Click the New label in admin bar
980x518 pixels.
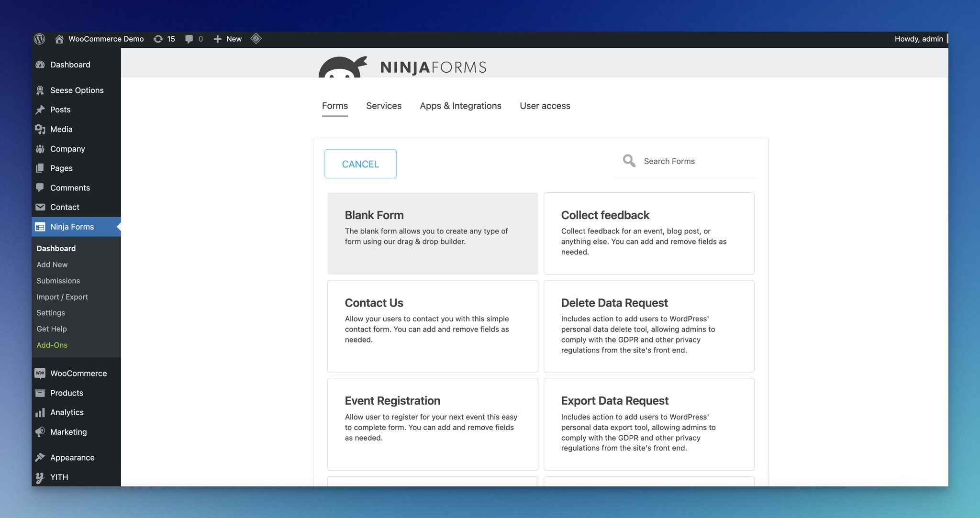pos(234,39)
